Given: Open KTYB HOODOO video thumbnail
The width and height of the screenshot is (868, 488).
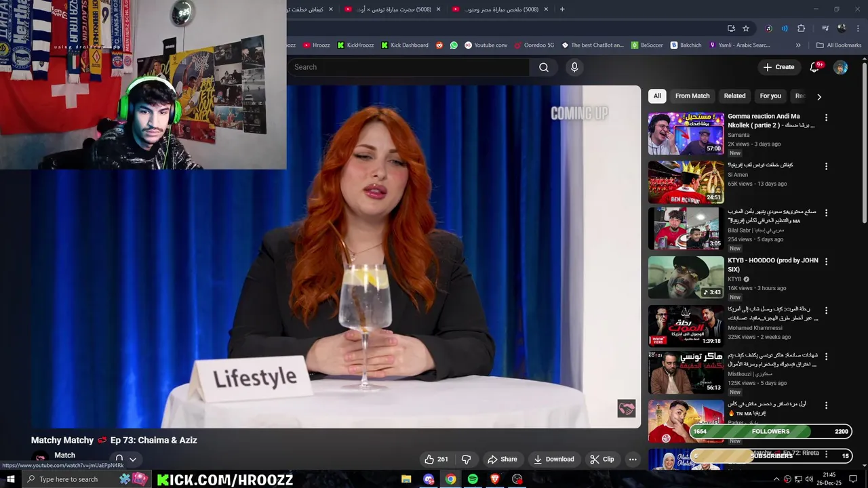Looking at the screenshot, I should click(x=686, y=277).
